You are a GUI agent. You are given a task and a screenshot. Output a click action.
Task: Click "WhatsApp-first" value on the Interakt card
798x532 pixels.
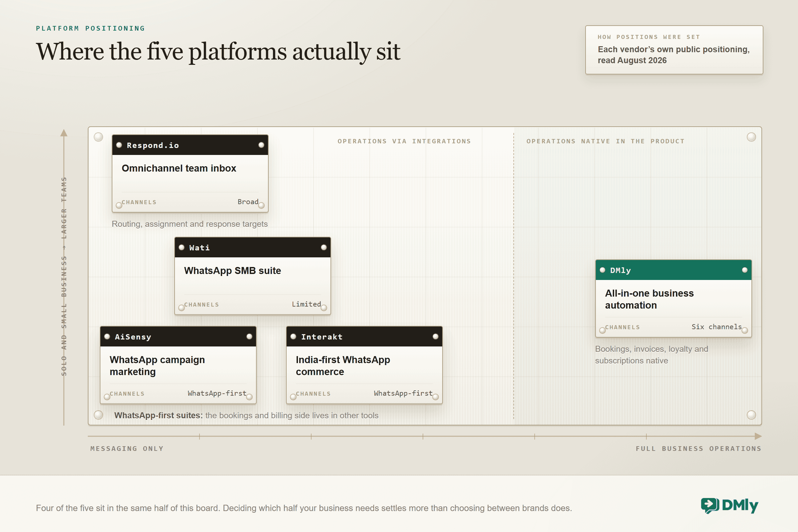tap(403, 393)
